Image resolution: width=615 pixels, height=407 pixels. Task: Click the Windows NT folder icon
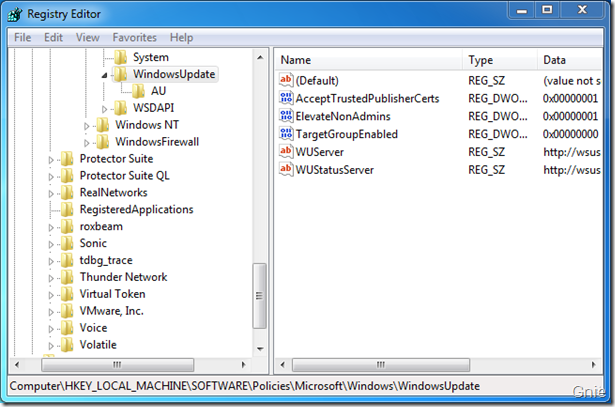pyautogui.click(x=103, y=125)
